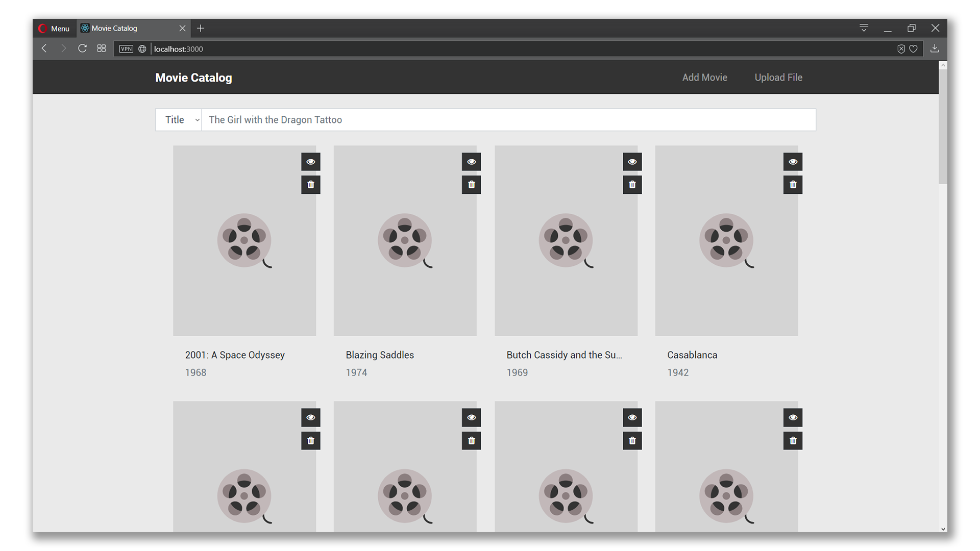Select the Butch Cassidy and the Su... title

(564, 355)
